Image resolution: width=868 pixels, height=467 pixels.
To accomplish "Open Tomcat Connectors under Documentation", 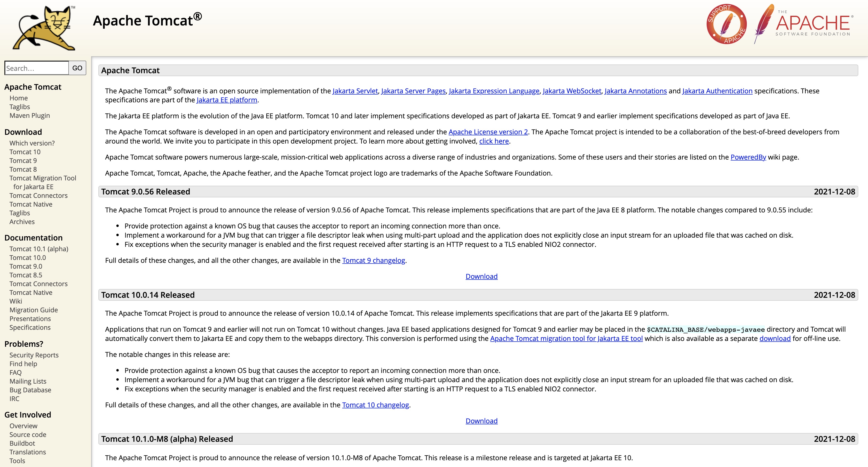I will (39, 284).
